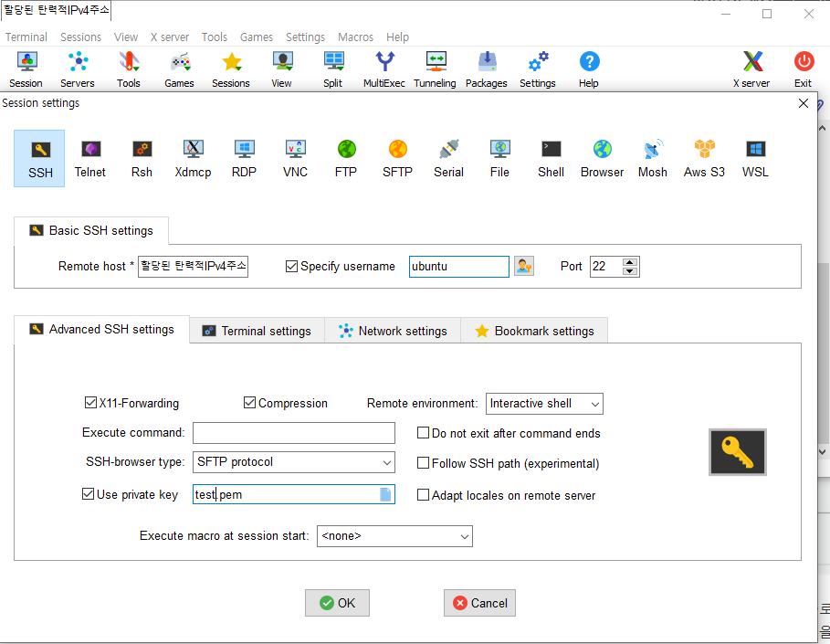Screen dimensions: 830x644
Task: Select the RDP session type
Action: pos(244,158)
